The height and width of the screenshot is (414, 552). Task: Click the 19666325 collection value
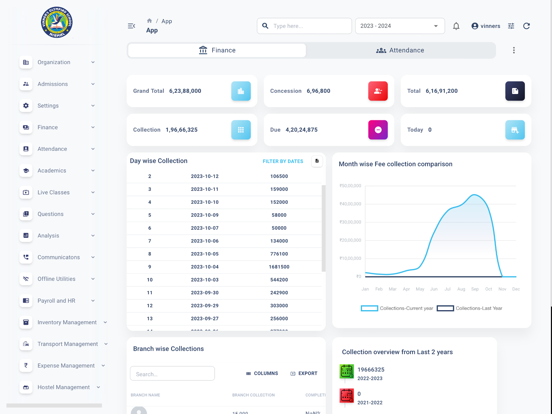tap(371, 370)
